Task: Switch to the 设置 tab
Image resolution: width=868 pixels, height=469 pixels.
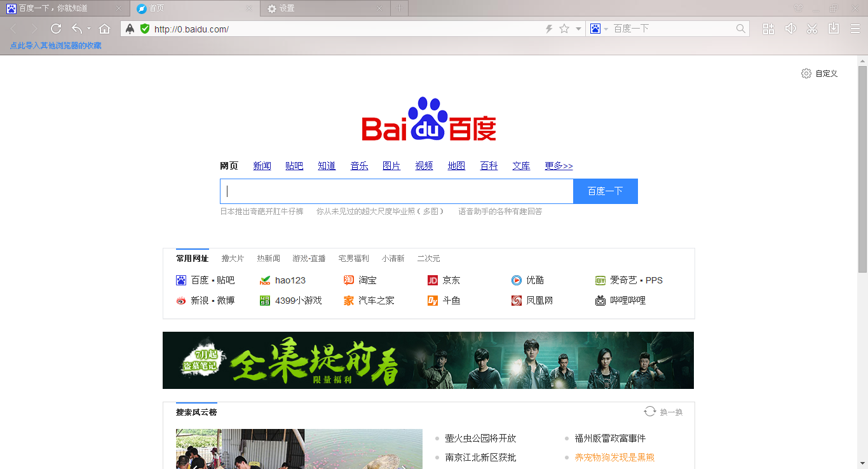Action: tap(325, 8)
